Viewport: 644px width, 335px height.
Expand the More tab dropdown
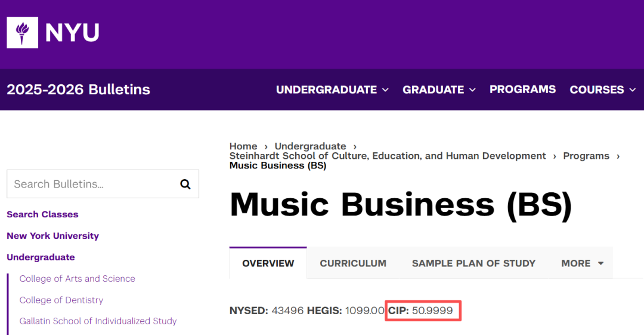pos(583,263)
